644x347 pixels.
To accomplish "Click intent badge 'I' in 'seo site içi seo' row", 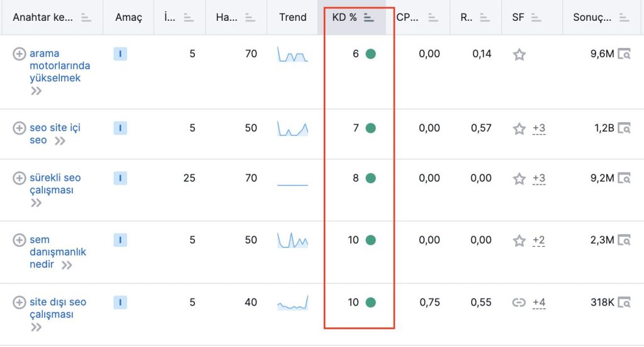I will [120, 128].
